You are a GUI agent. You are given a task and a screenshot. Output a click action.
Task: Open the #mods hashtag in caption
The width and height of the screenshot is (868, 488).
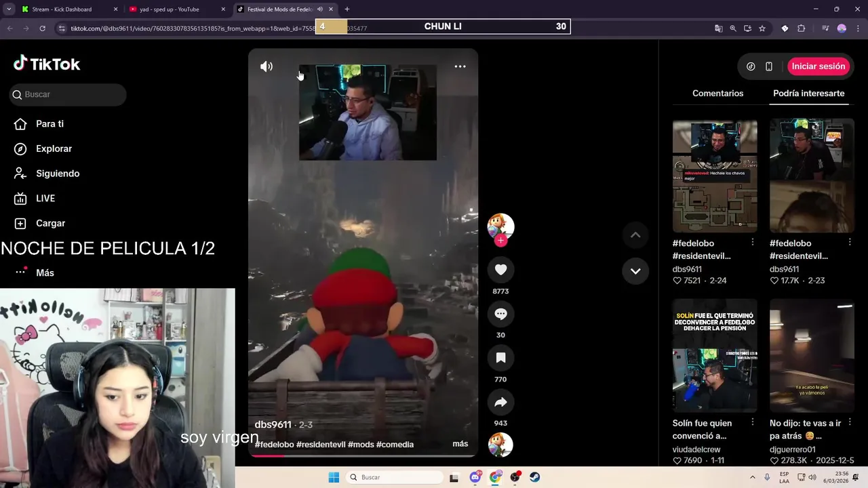tap(361, 445)
